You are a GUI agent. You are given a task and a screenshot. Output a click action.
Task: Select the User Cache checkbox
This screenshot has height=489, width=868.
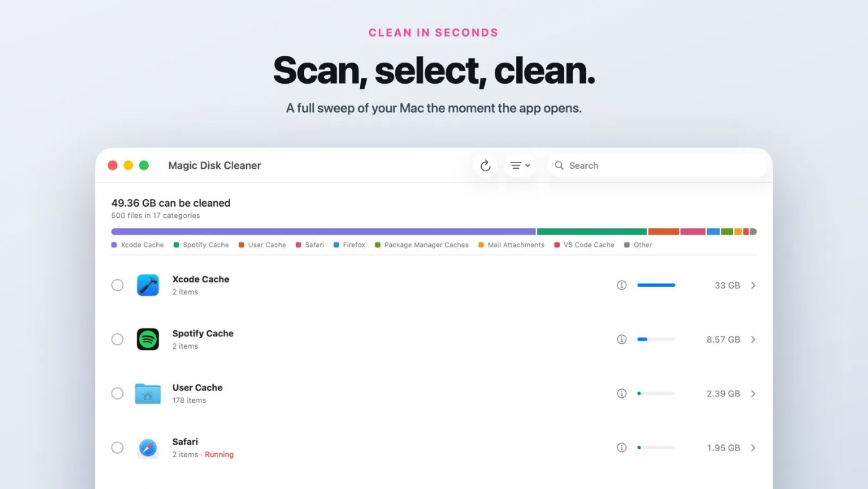click(117, 393)
